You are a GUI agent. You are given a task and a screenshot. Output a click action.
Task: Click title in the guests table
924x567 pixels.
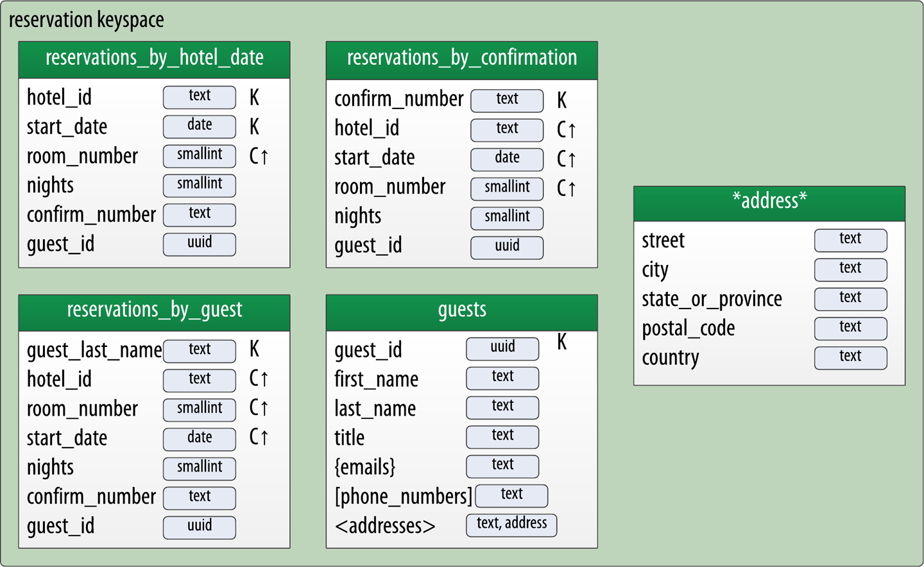349,439
